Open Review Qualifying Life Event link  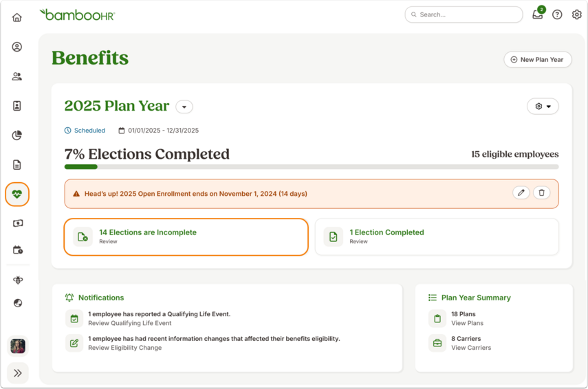click(130, 323)
